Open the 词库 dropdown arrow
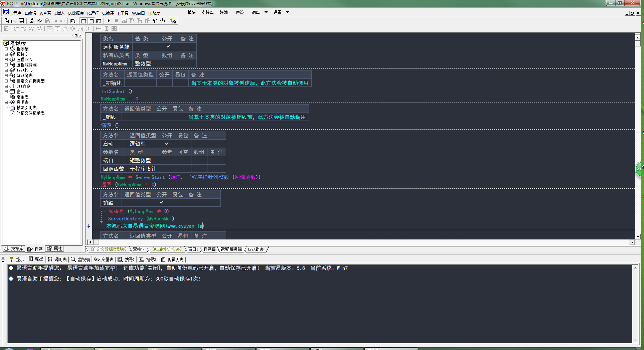644x350 pixels. tap(266, 12)
